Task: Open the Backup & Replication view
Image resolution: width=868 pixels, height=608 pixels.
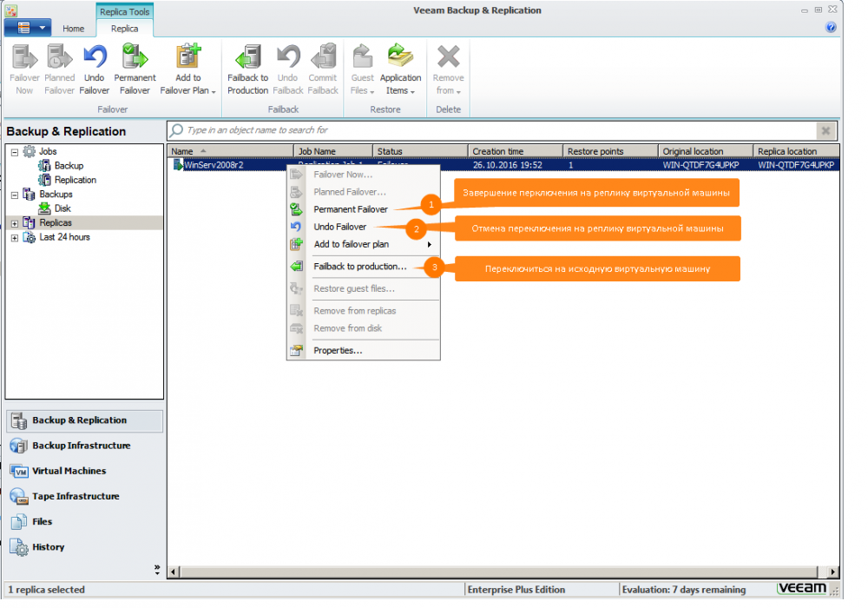Action: click(x=85, y=421)
